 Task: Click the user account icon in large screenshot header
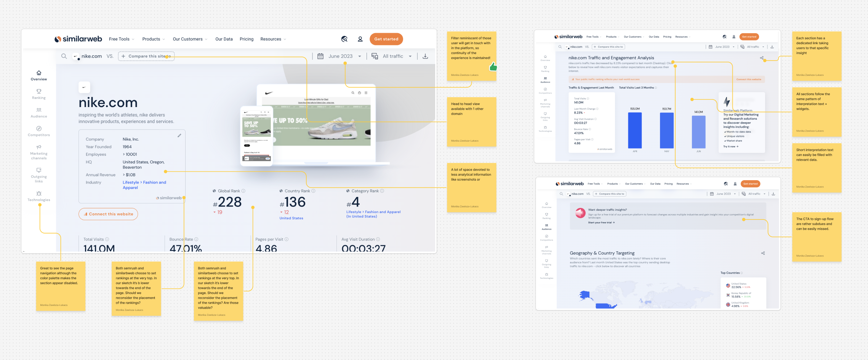(360, 39)
